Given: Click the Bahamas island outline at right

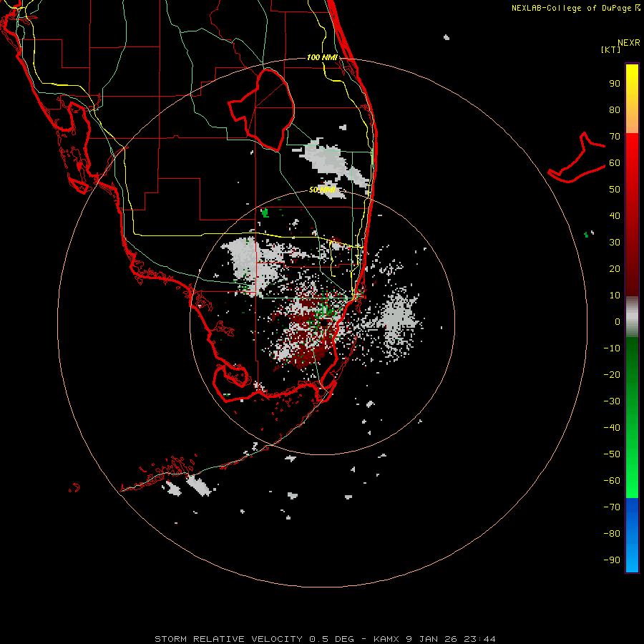Looking at the screenshot, I should coord(577,157).
